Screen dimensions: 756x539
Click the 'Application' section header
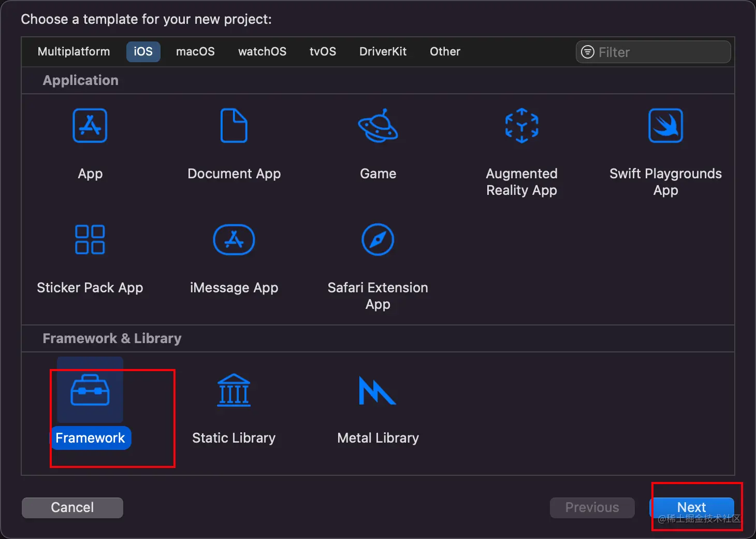81,80
